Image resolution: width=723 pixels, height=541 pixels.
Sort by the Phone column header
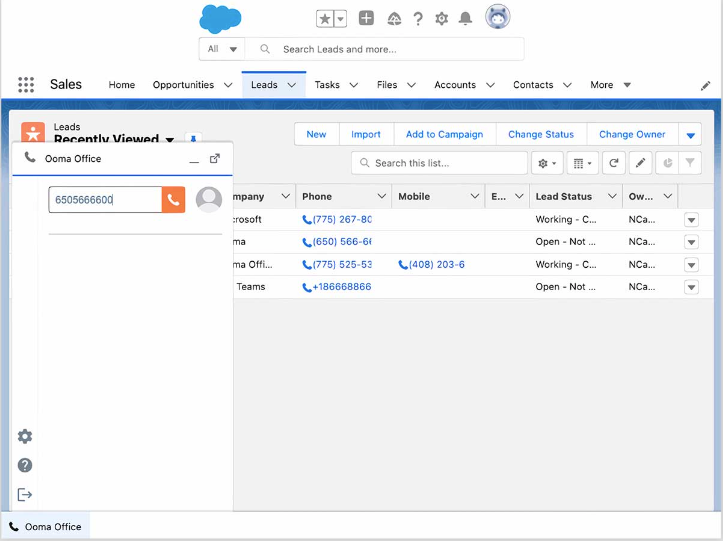pos(317,196)
